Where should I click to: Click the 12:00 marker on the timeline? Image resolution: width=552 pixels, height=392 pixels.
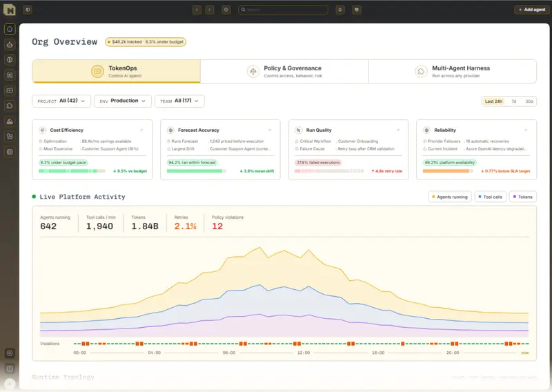coord(304,353)
